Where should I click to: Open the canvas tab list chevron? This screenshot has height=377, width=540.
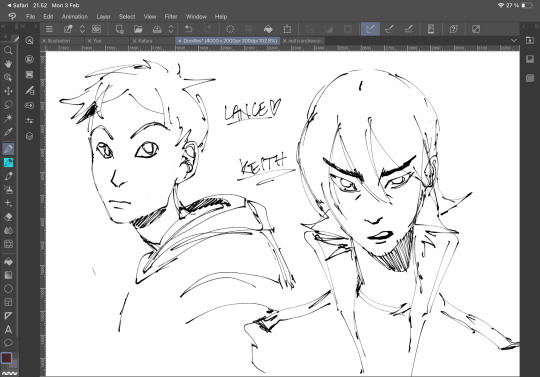point(514,41)
